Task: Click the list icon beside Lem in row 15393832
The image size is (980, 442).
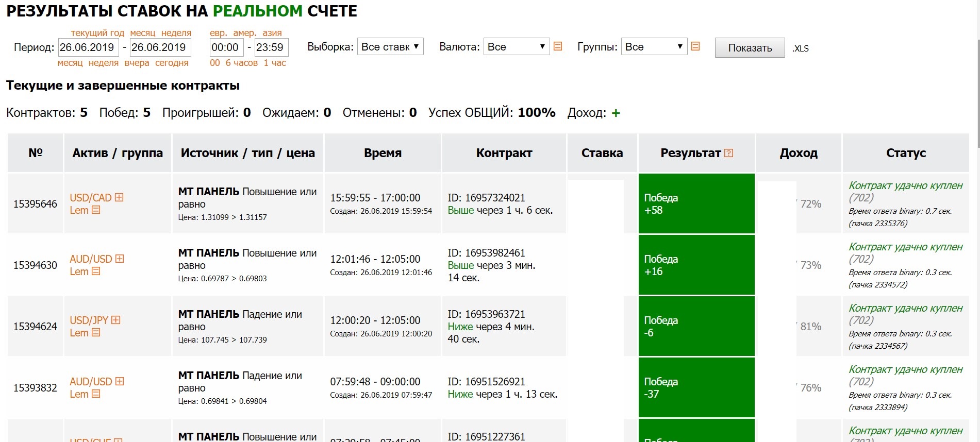Action: [96, 394]
